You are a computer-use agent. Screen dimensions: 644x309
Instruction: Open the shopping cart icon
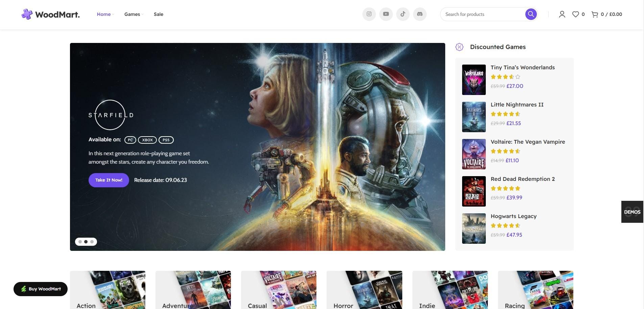[x=595, y=14]
